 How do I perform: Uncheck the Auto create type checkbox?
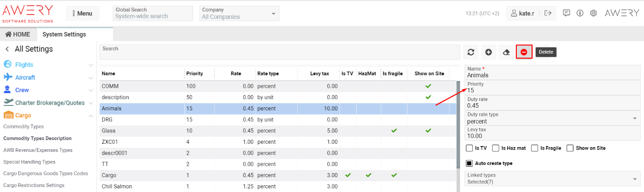tap(470, 163)
